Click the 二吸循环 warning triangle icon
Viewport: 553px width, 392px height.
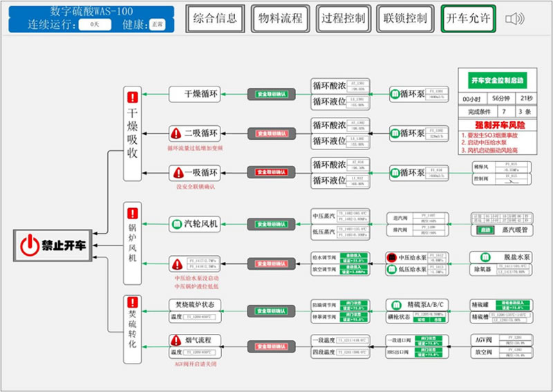(177, 133)
